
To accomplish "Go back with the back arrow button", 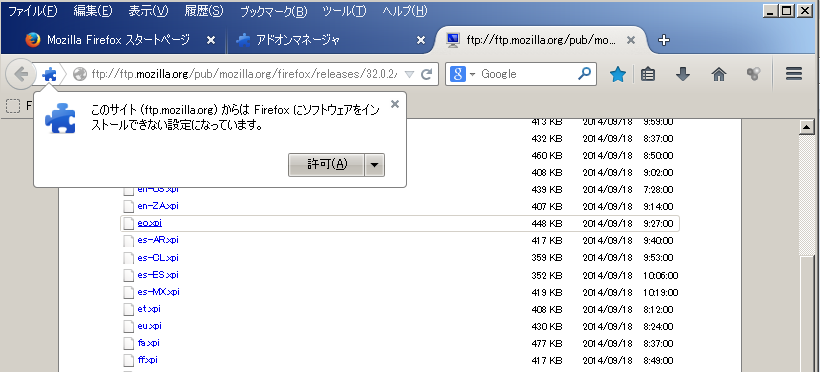I will click(x=20, y=74).
